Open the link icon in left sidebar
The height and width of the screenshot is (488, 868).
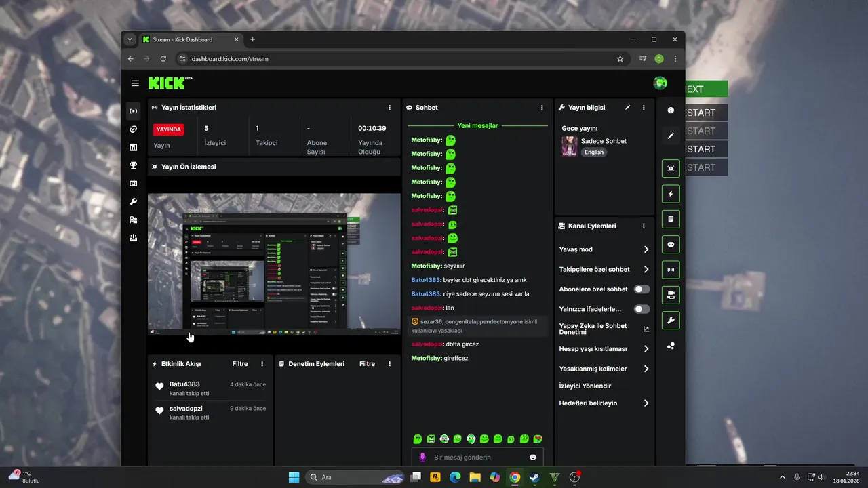[x=134, y=129]
